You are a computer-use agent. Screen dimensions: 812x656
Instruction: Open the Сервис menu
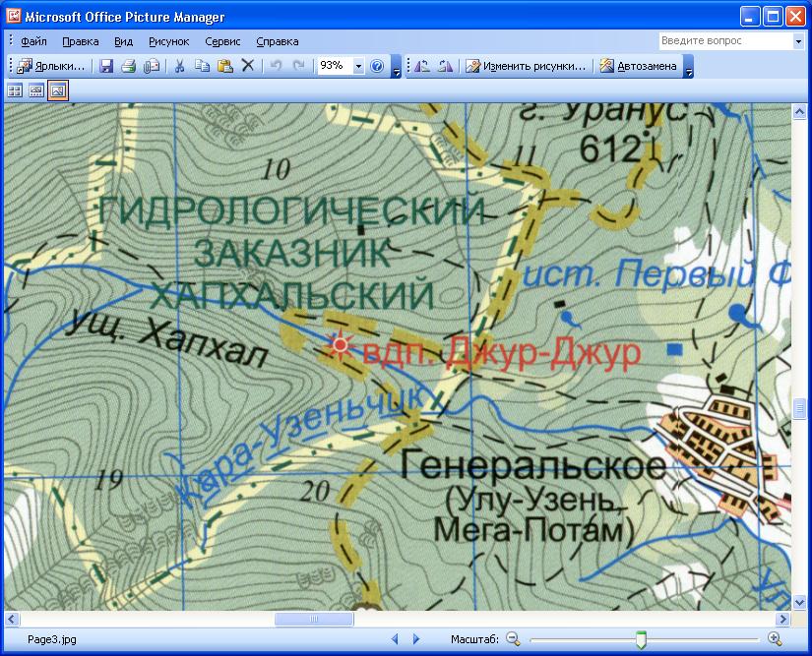[x=222, y=41]
